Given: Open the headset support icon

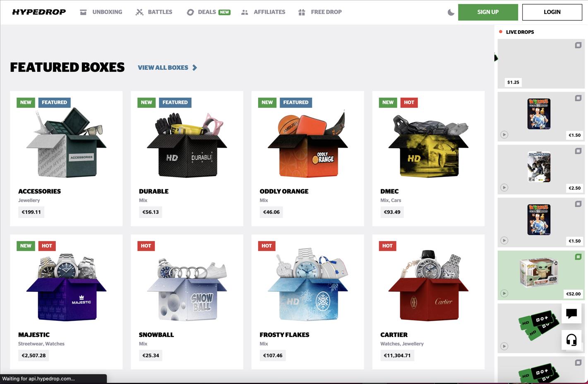Looking at the screenshot, I should pos(571,340).
